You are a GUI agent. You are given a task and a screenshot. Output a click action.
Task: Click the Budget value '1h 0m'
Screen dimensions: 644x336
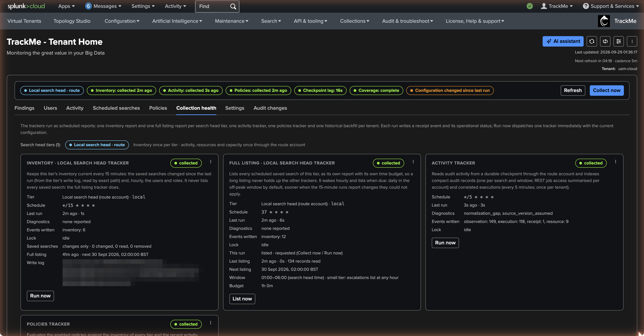click(267, 286)
